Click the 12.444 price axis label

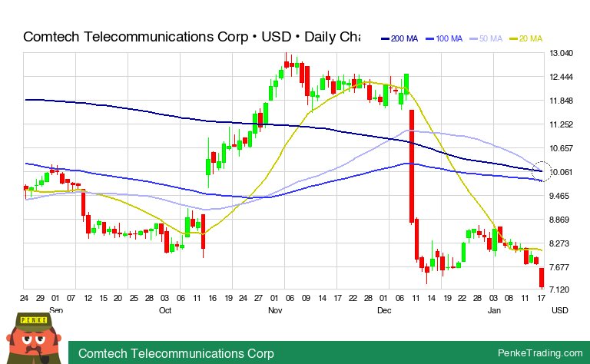pyautogui.click(x=561, y=77)
